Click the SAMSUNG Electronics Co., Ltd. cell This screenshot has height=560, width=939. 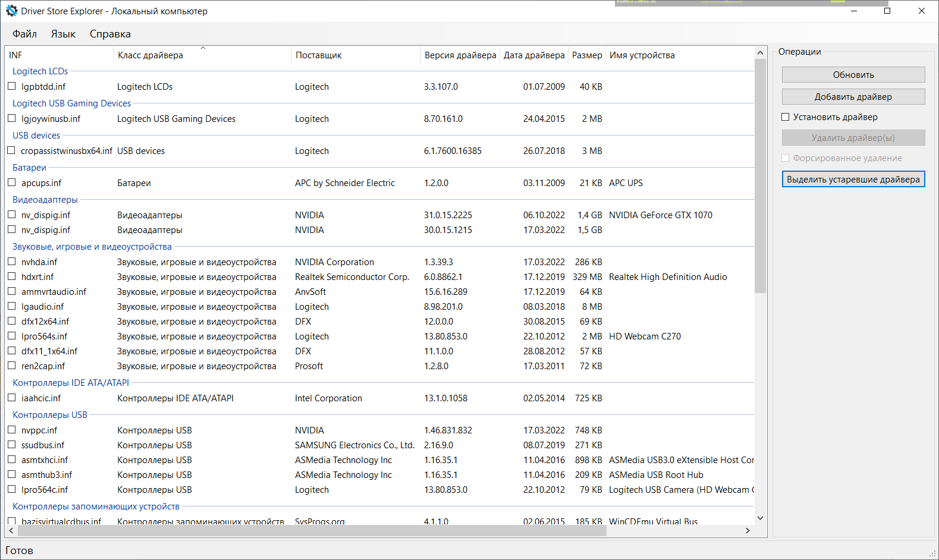(354, 445)
